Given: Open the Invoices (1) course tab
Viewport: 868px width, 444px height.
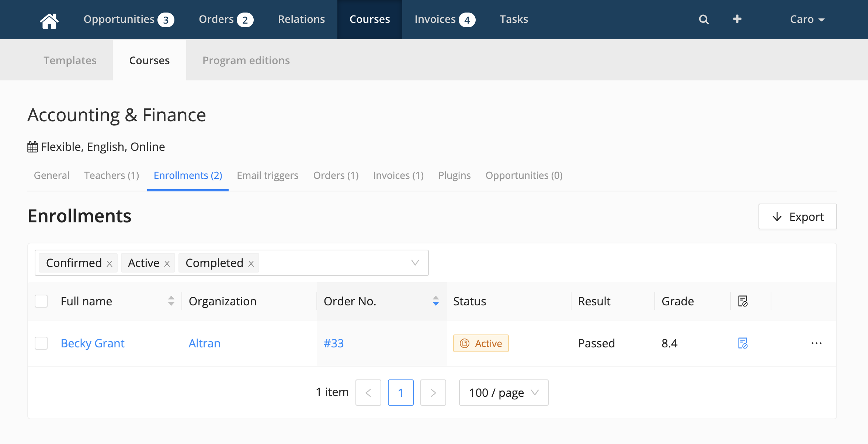Looking at the screenshot, I should pos(398,176).
